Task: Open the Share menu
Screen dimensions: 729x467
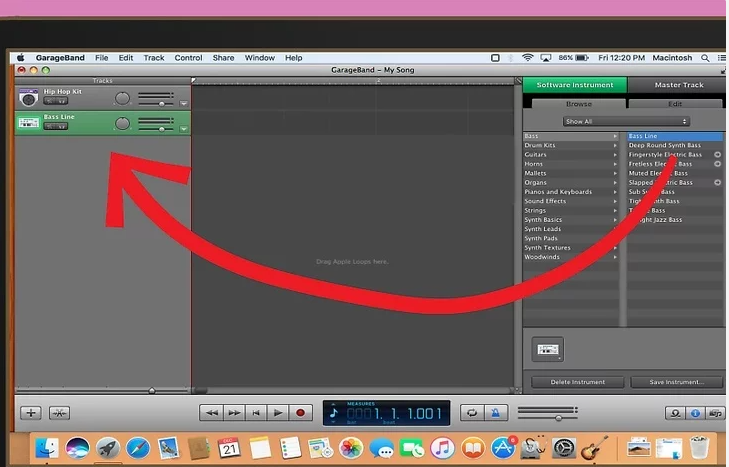Action: click(223, 58)
